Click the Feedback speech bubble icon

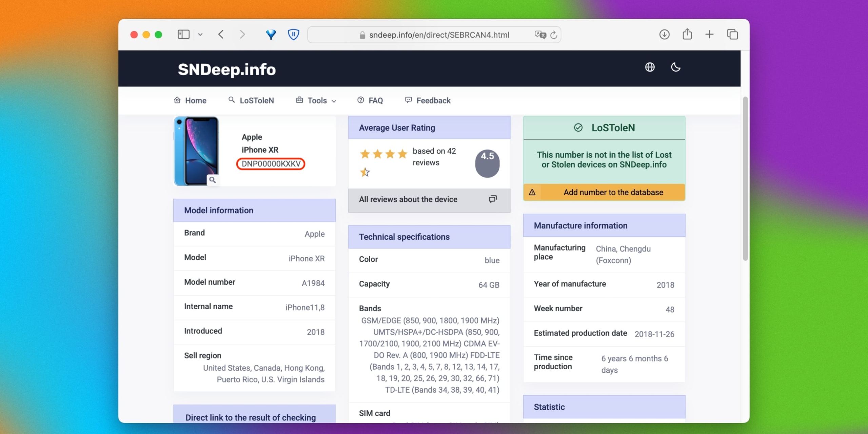click(x=409, y=100)
